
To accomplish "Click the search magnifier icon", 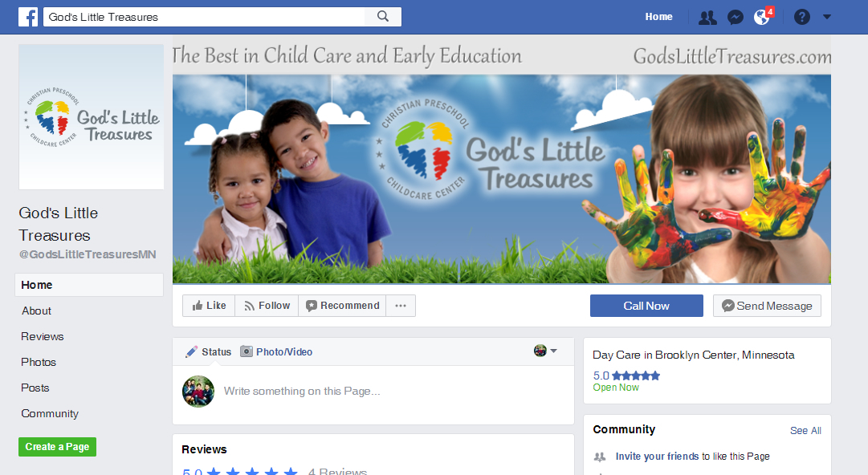I will [x=382, y=17].
